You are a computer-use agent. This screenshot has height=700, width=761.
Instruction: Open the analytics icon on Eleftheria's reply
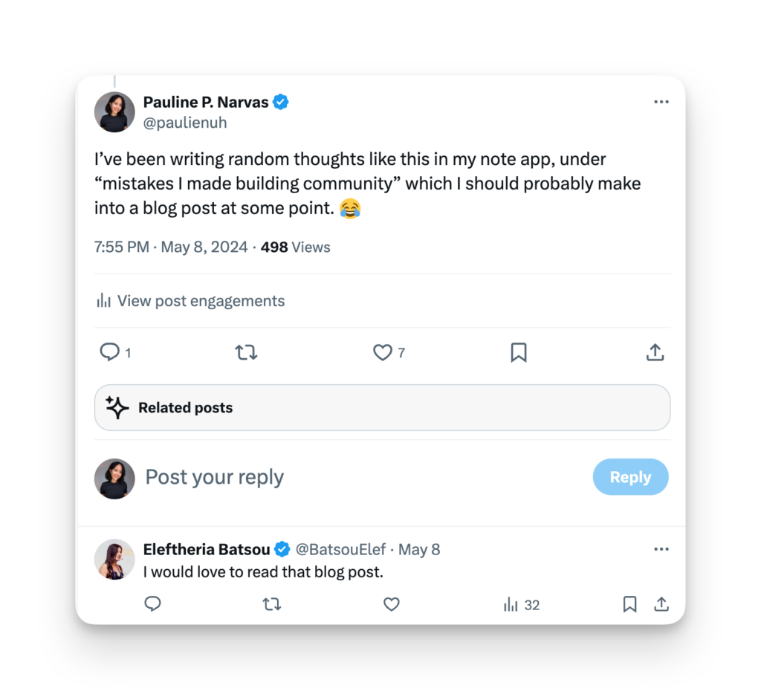[510, 604]
